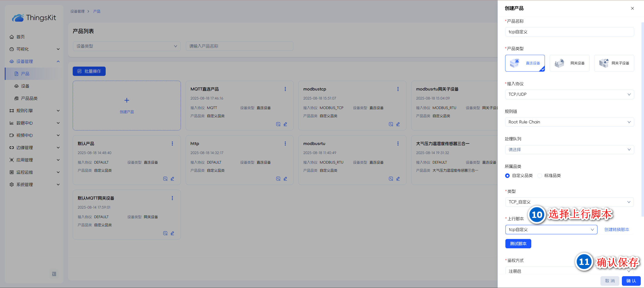Close the 创建产品 drawer with the X icon

pos(632,8)
